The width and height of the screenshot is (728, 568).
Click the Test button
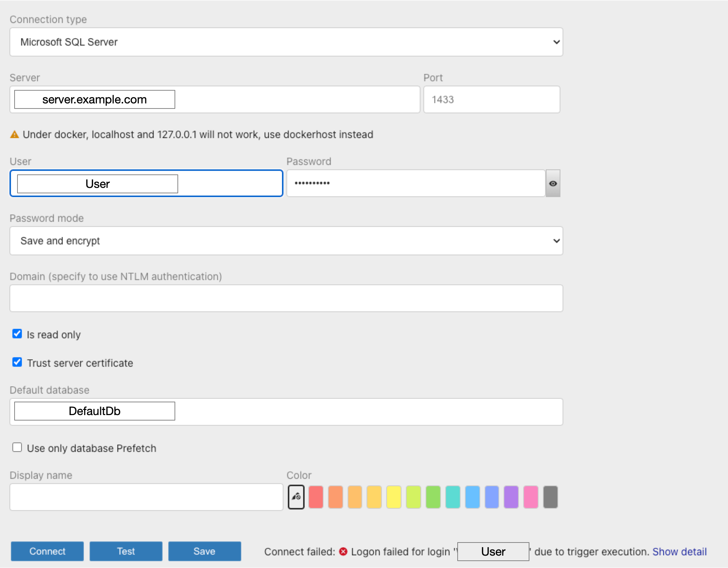tap(126, 551)
